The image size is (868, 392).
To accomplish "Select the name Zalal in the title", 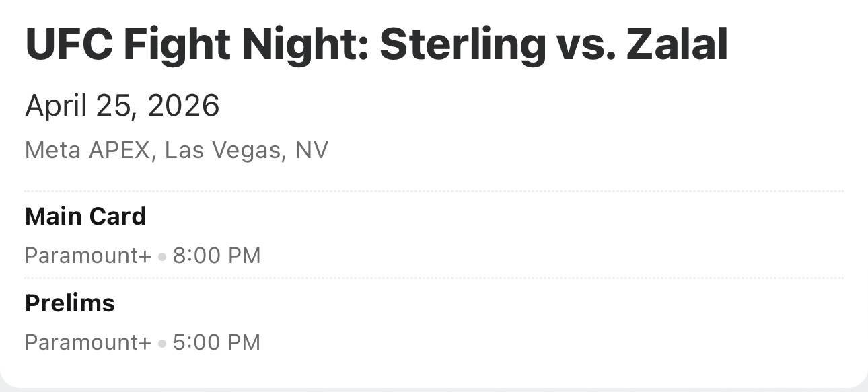I will point(676,44).
